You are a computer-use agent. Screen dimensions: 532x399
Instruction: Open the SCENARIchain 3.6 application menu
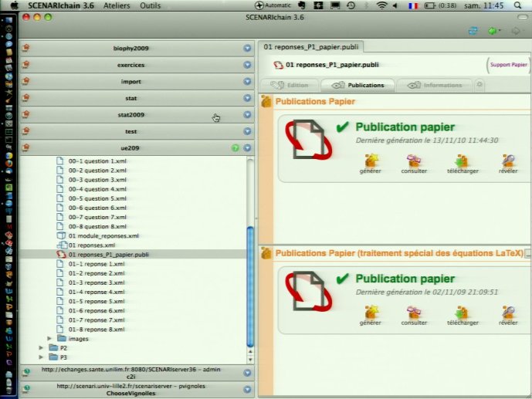click(x=61, y=5)
